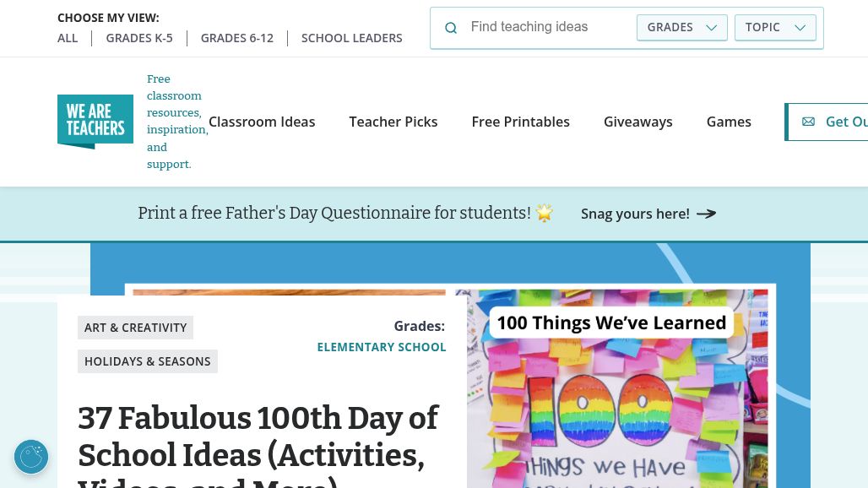Click the Find teaching ideas search field
Viewport: 868px width, 488px height.
pyautogui.click(x=548, y=27)
